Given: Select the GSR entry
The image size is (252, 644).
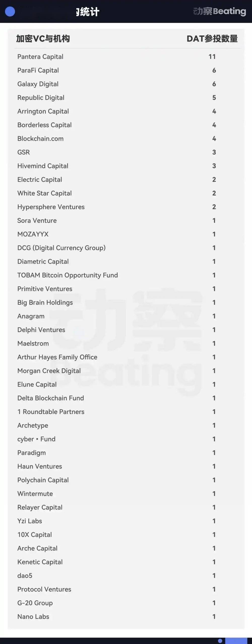Looking at the screenshot, I should point(24,152).
